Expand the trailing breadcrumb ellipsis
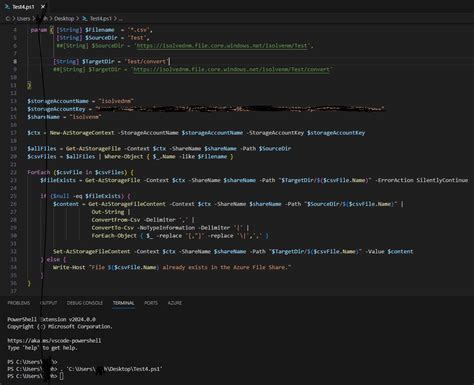 pyautogui.click(x=121, y=19)
